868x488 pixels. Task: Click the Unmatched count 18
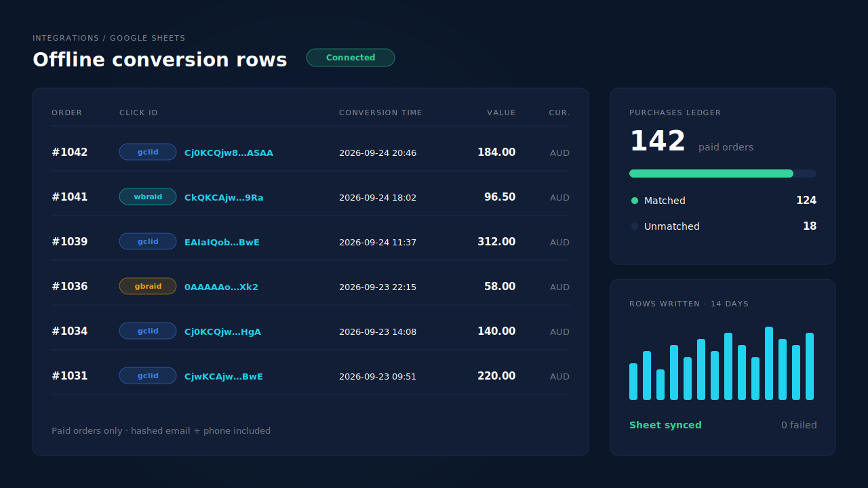click(x=810, y=226)
